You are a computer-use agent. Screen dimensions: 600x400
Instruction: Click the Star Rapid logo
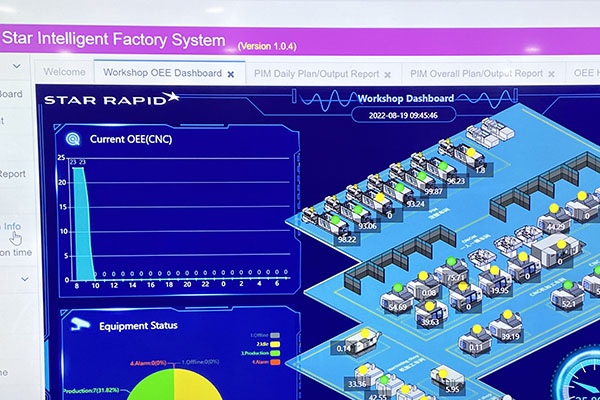pos(111,99)
